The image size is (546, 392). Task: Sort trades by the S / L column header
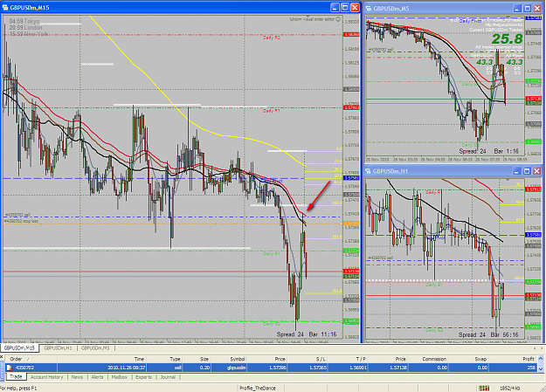coord(308,359)
